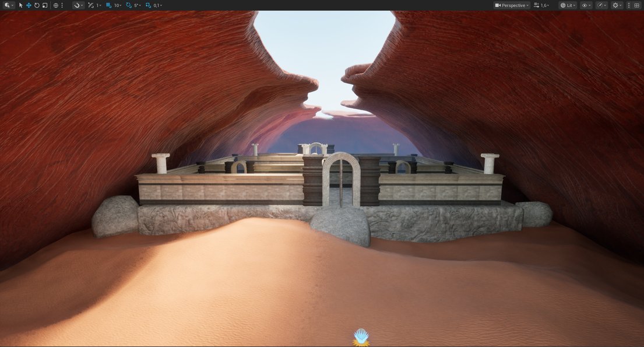Activate the Rotate gizmo tool
The image size is (644, 347).
tap(37, 5)
